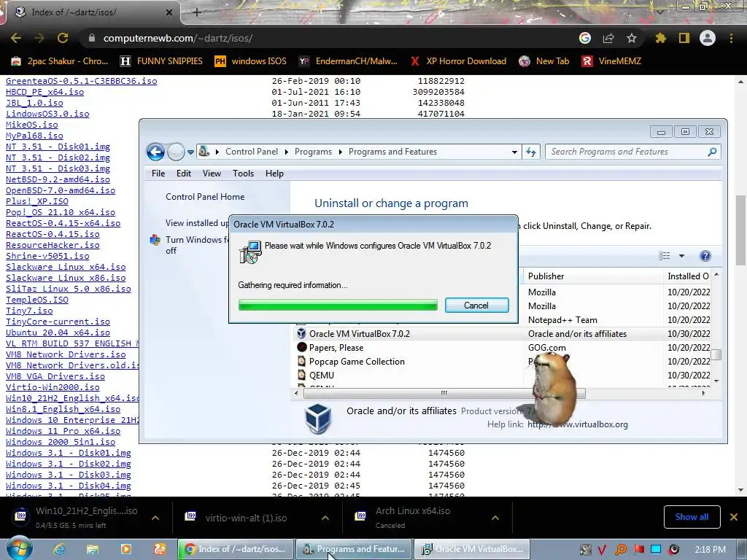The width and height of the screenshot is (747, 560).
Task: Click Show all downloads button
Action: point(692,517)
